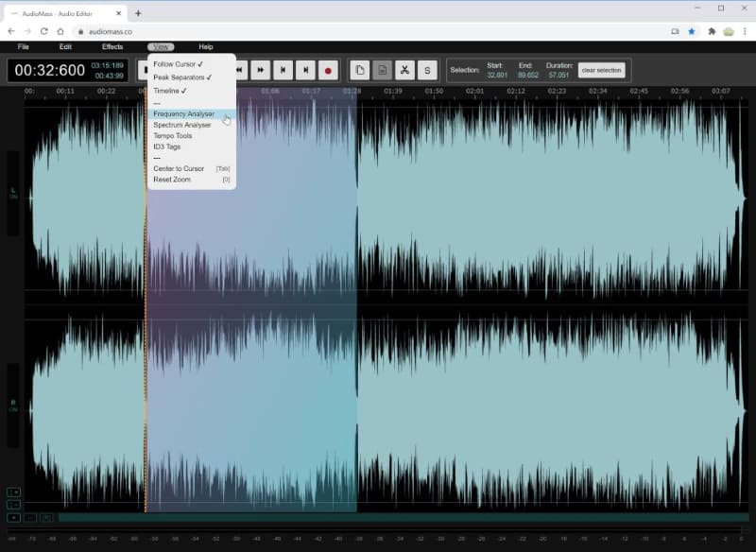This screenshot has width=756, height=552.
Task: Reload the AudioMass page
Action: (x=43, y=31)
